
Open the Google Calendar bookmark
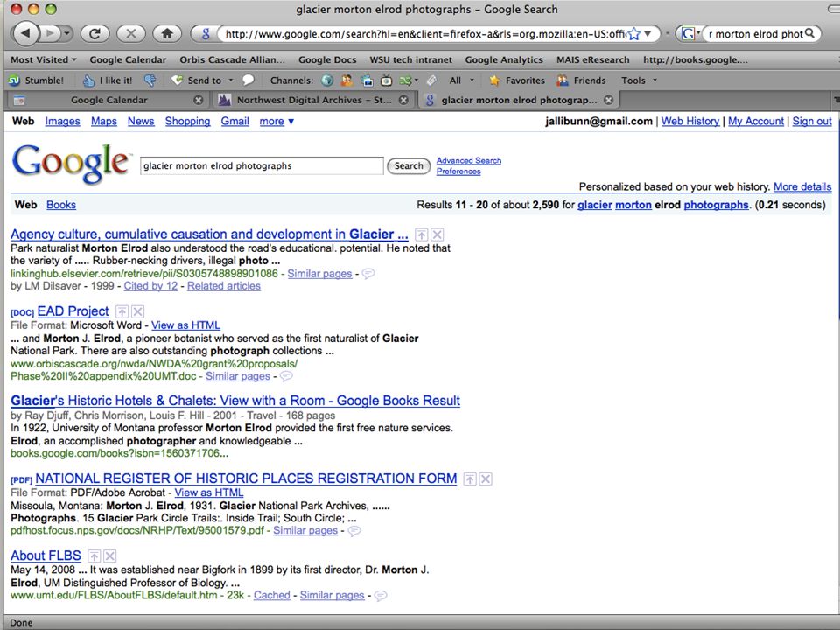[x=128, y=59]
